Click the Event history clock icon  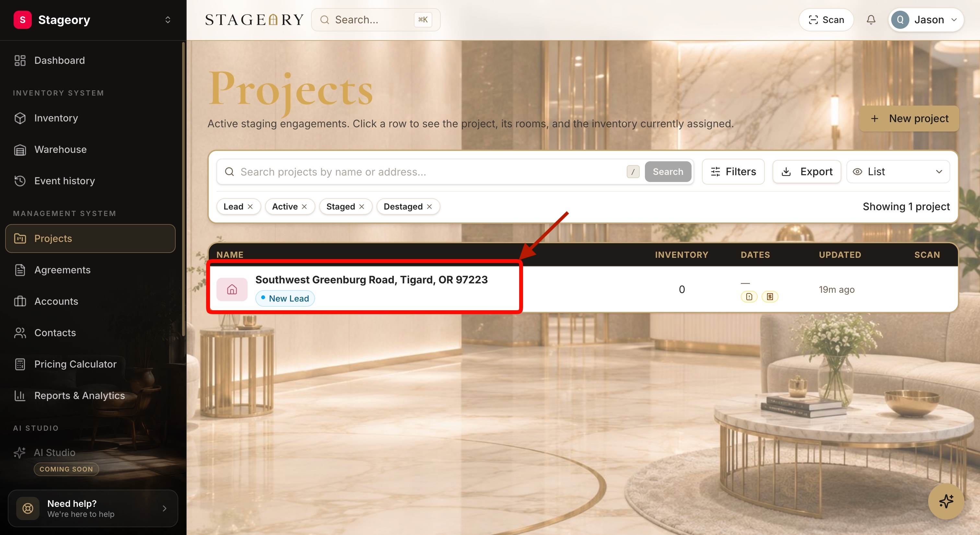point(20,181)
